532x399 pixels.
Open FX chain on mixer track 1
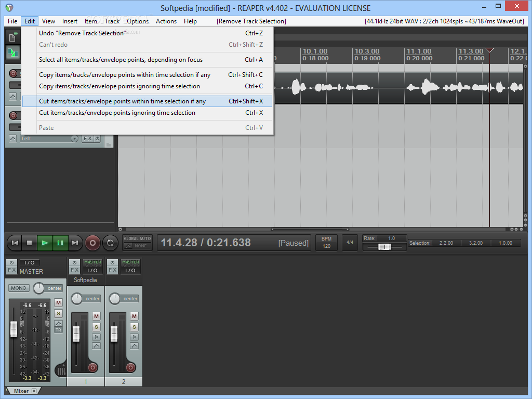tap(74, 270)
